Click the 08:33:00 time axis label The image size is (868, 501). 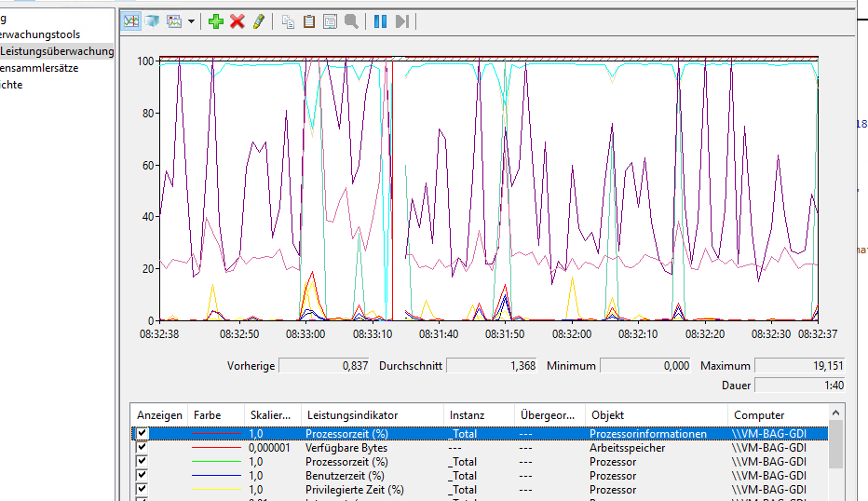(x=305, y=333)
